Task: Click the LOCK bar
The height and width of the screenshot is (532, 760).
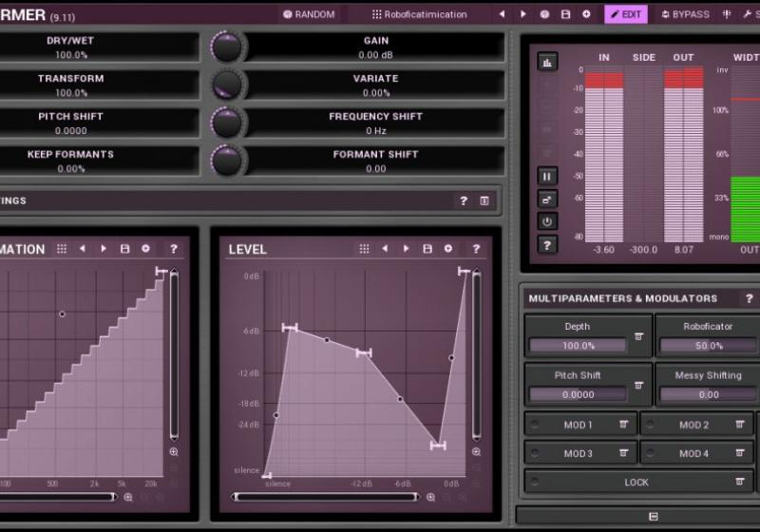Action: pos(636,482)
